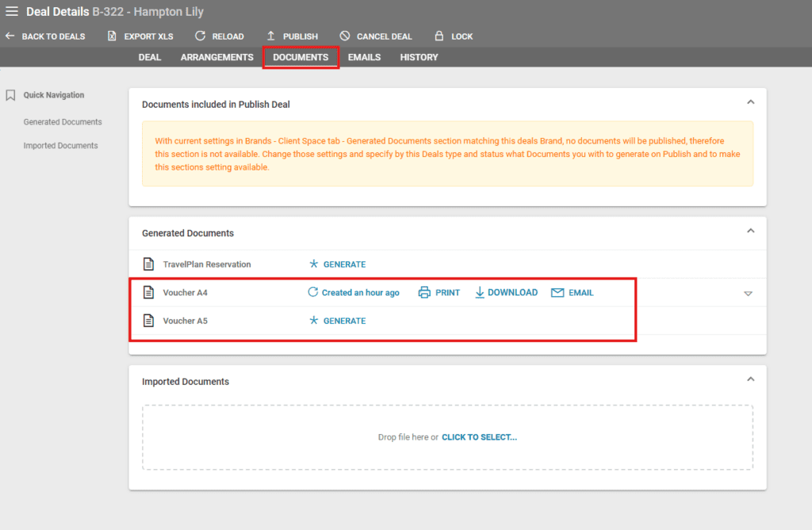Collapse the Imported Documents section

coord(750,379)
